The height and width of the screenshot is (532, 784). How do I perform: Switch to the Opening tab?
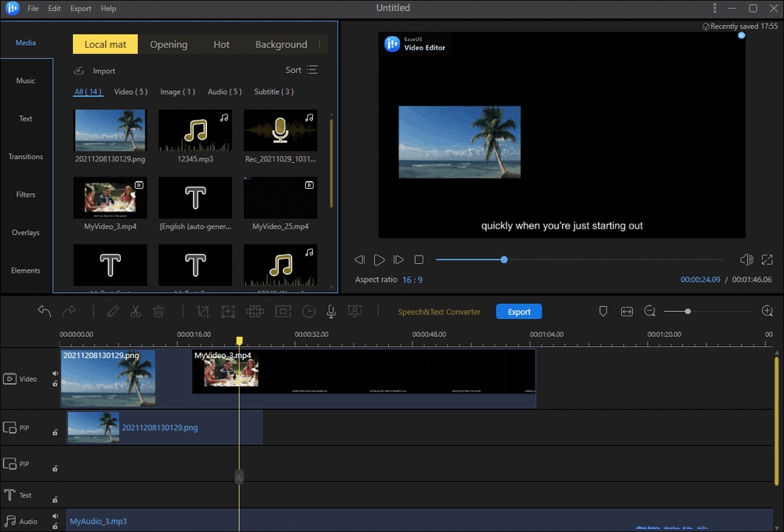169,44
